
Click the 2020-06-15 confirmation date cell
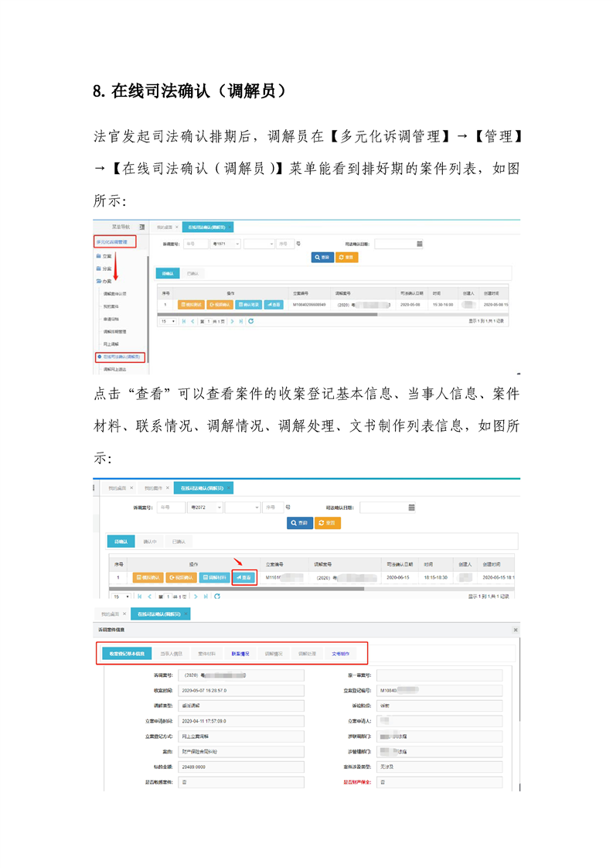[398, 577]
